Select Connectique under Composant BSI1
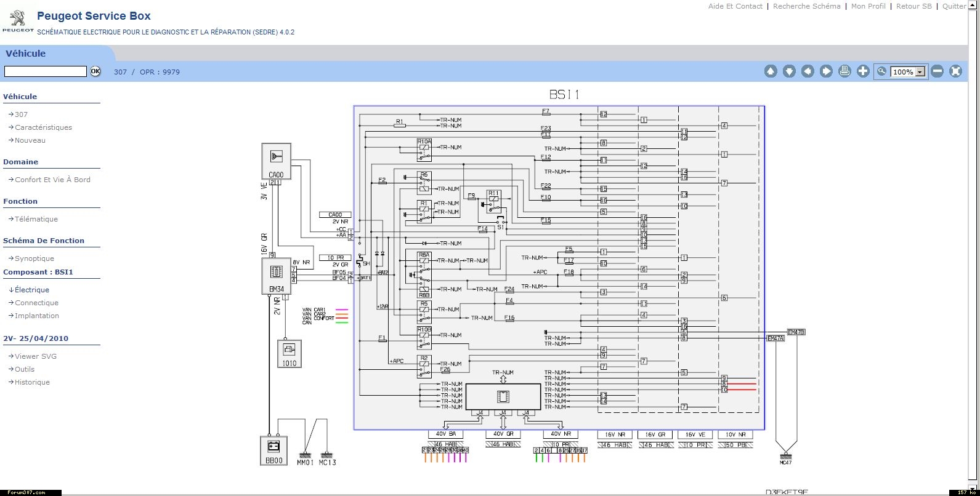The width and height of the screenshot is (980, 496). click(36, 303)
